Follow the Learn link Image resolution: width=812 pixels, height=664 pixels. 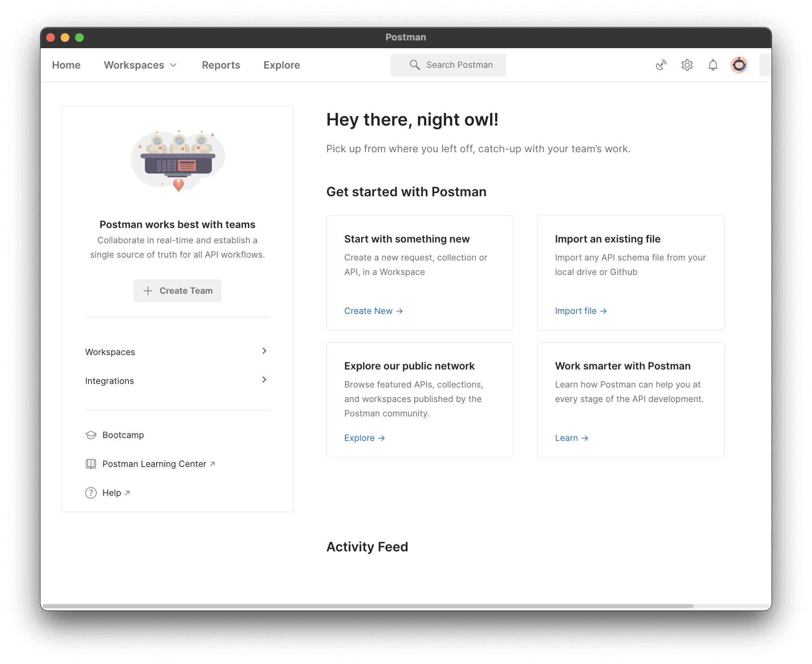pos(572,438)
